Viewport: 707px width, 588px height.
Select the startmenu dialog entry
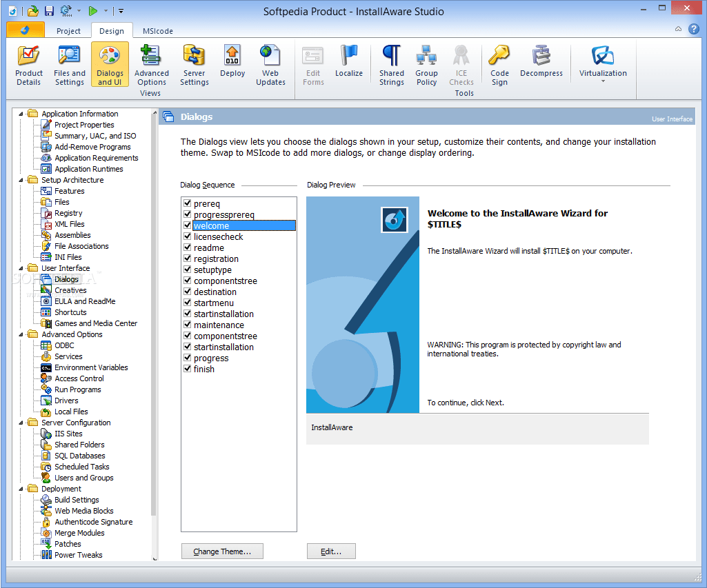pyautogui.click(x=214, y=303)
